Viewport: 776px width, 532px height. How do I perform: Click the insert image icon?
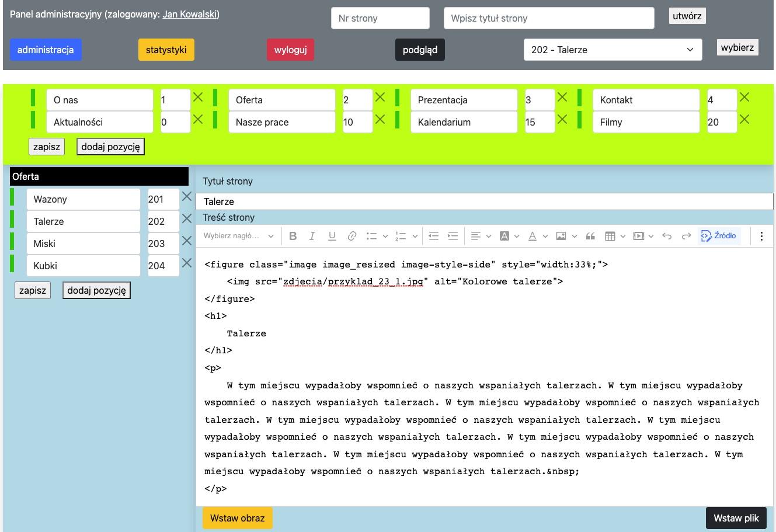tap(561, 236)
